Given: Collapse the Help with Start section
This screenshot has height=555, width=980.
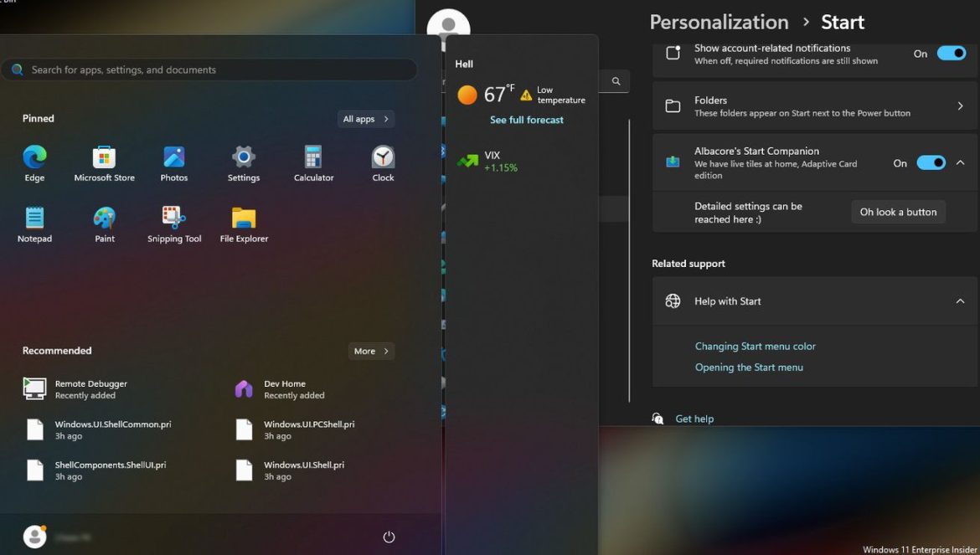Looking at the screenshot, I should click(x=960, y=301).
